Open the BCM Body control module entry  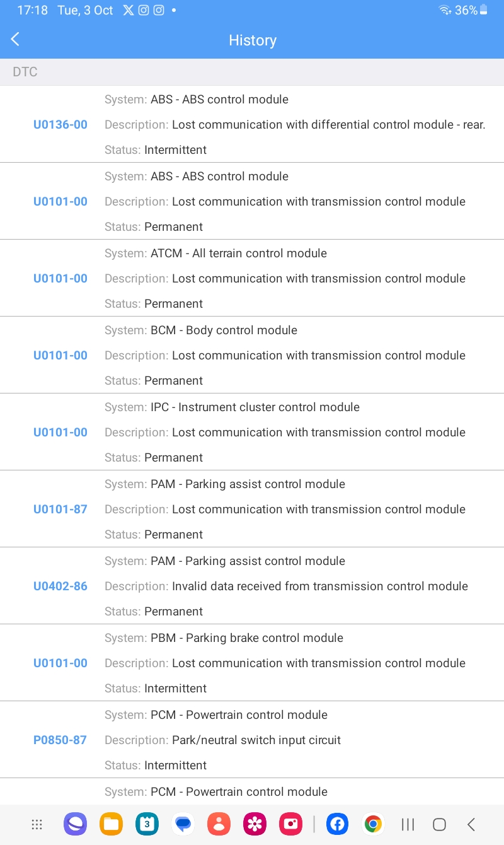tap(252, 355)
